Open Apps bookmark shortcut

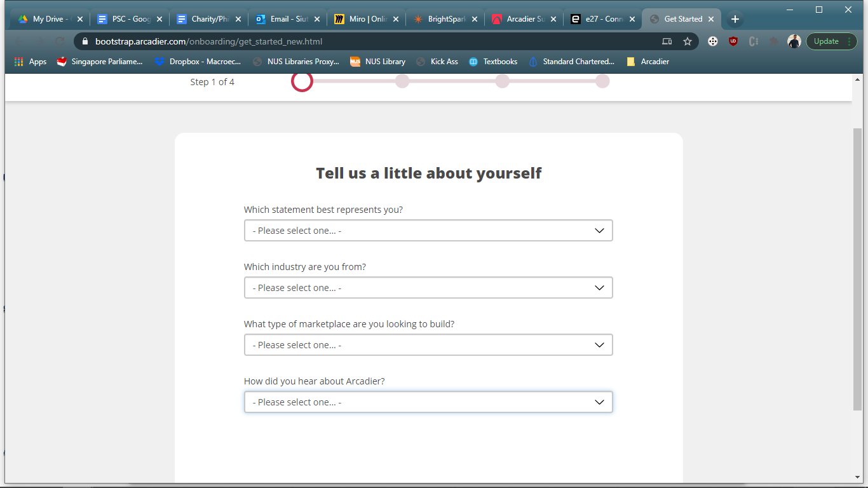pos(31,62)
